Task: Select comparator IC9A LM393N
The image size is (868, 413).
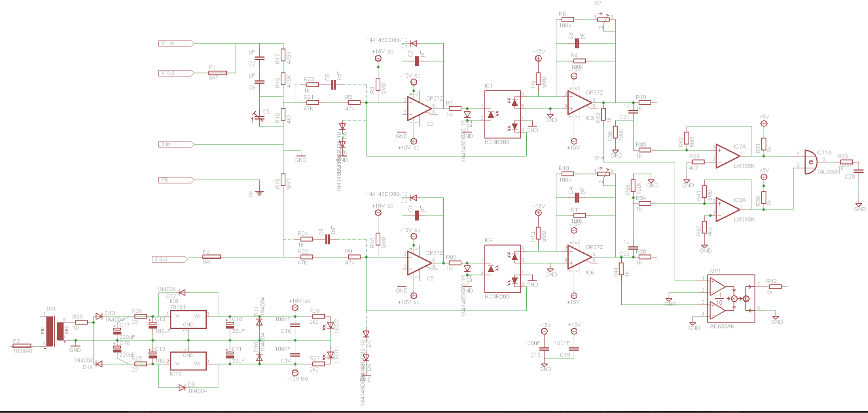Action: pos(728,209)
